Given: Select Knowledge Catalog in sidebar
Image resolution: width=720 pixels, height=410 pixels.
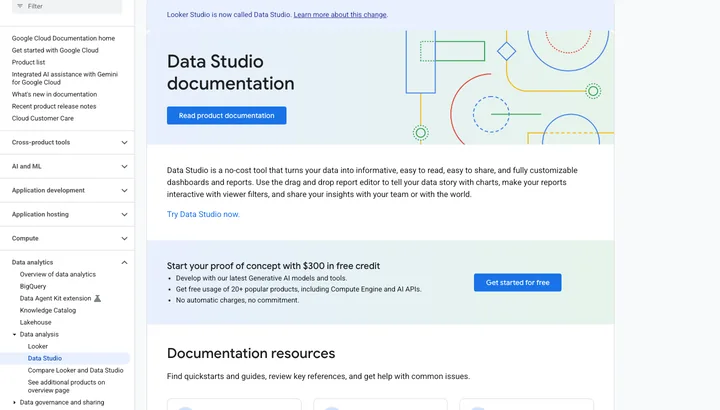Looking at the screenshot, I should (48, 310).
